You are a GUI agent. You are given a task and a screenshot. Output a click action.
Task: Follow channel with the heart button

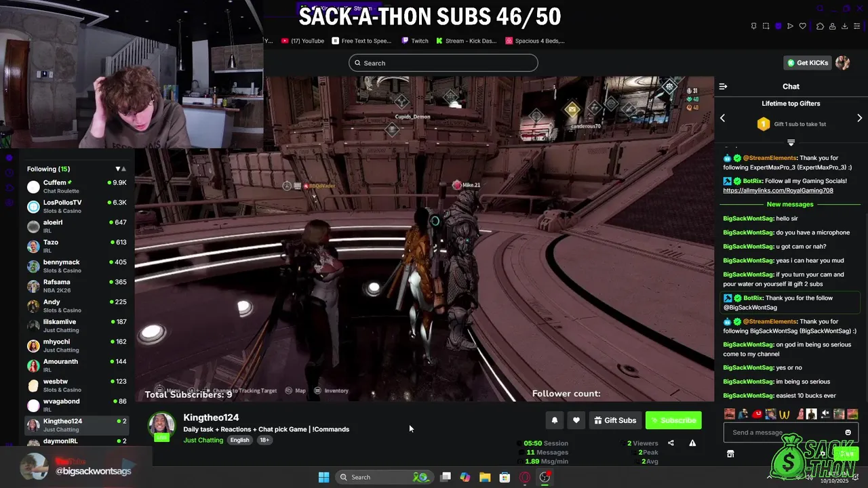(x=576, y=420)
